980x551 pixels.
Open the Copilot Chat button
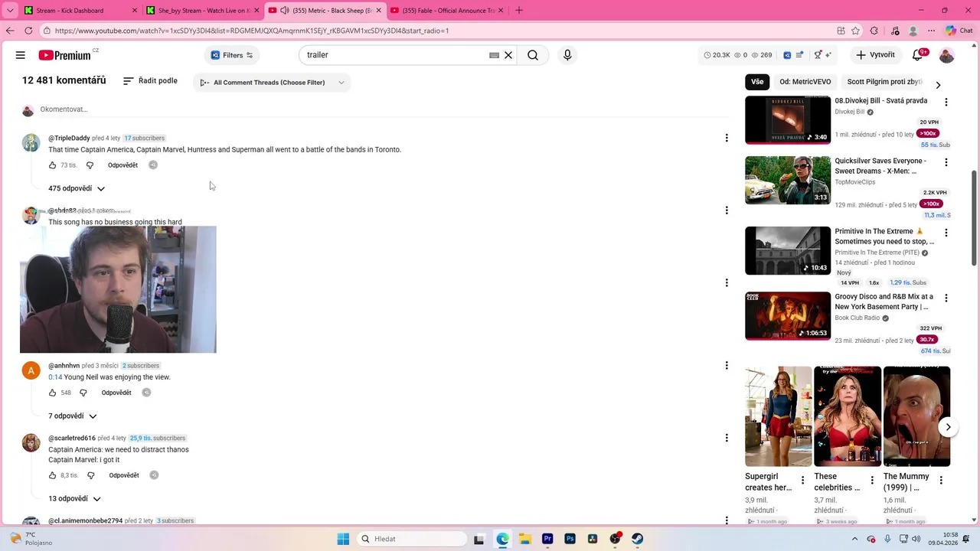(x=959, y=31)
